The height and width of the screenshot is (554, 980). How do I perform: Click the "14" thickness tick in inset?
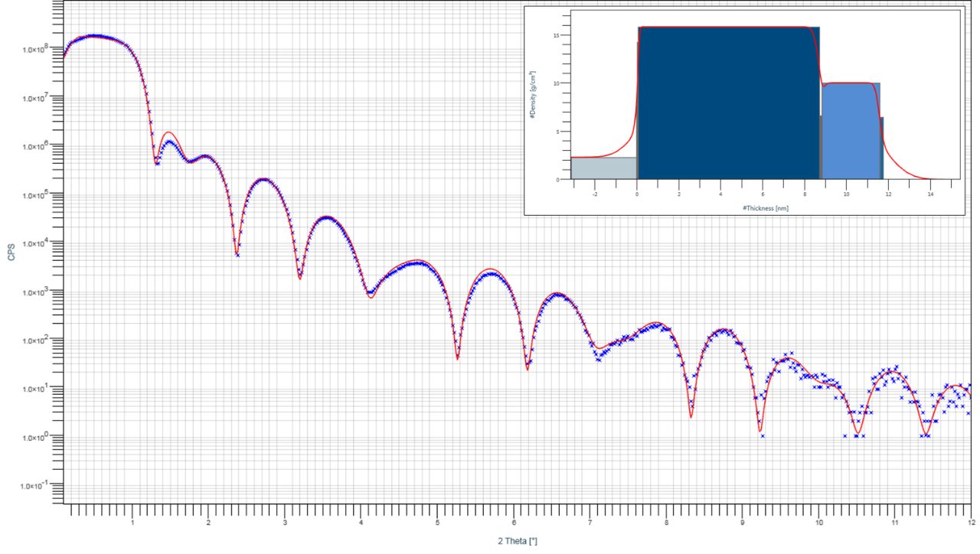pyautogui.click(x=930, y=194)
